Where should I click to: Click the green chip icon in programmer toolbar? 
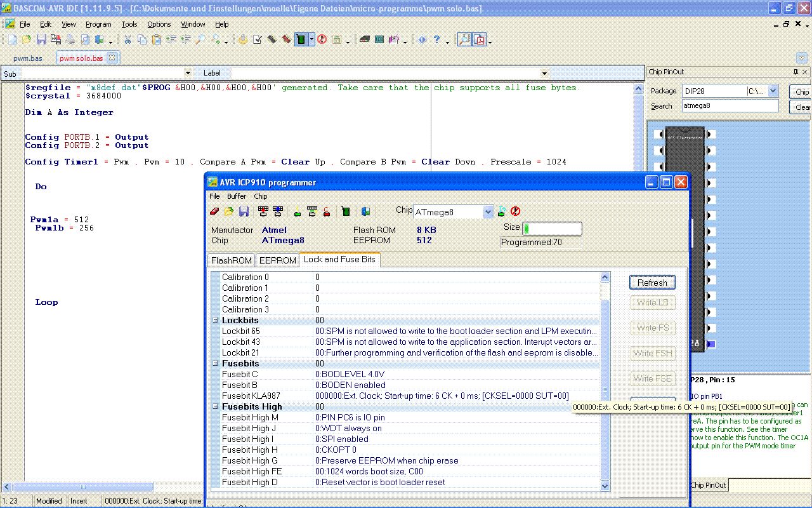(346, 211)
